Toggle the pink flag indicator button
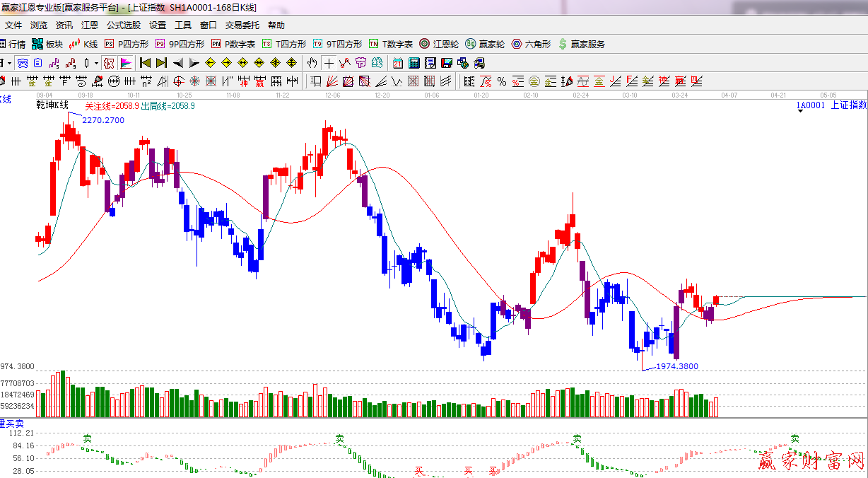868x478 pixels. (126, 62)
